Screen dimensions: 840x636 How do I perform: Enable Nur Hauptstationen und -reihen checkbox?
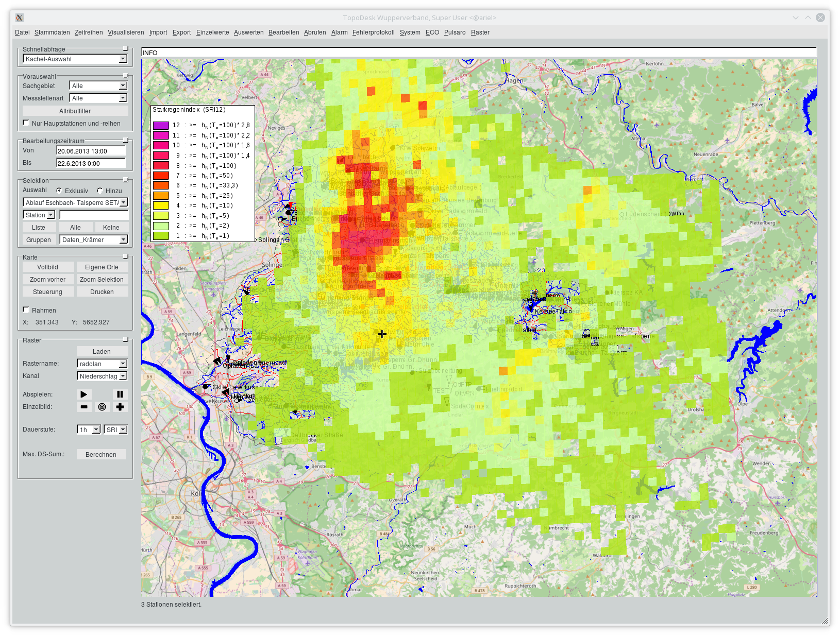tap(26, 123)
